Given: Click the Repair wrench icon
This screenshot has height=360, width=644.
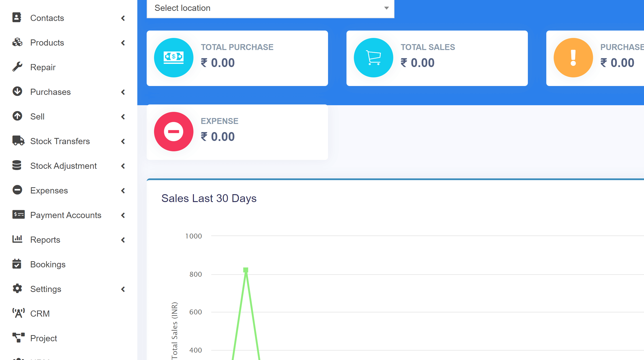Looking at the screenshot, I should tap(17, 67).
